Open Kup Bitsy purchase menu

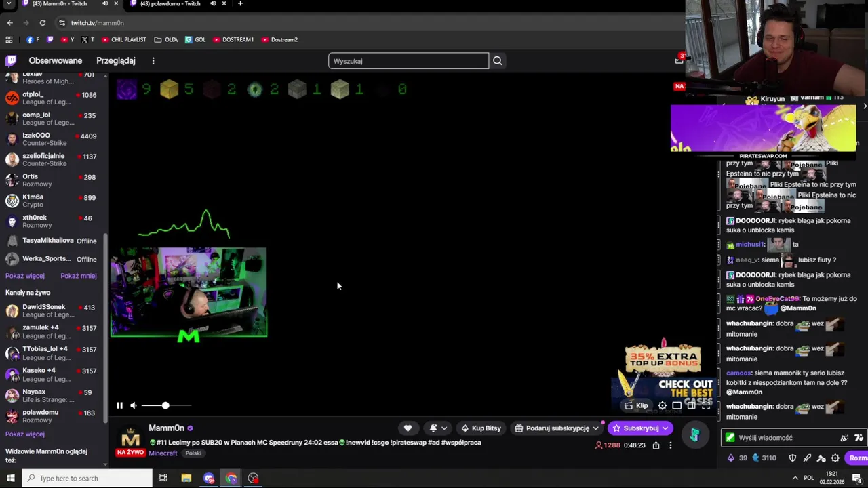click(481, 428)
